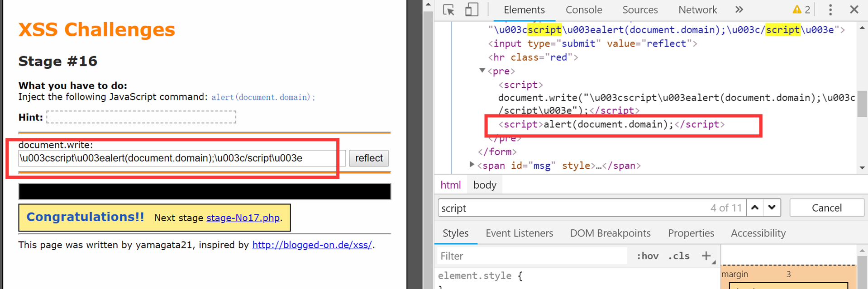The image size is (868, 289).
Task: Select the Event Listeners sub-tab
Action: (519, 233)
